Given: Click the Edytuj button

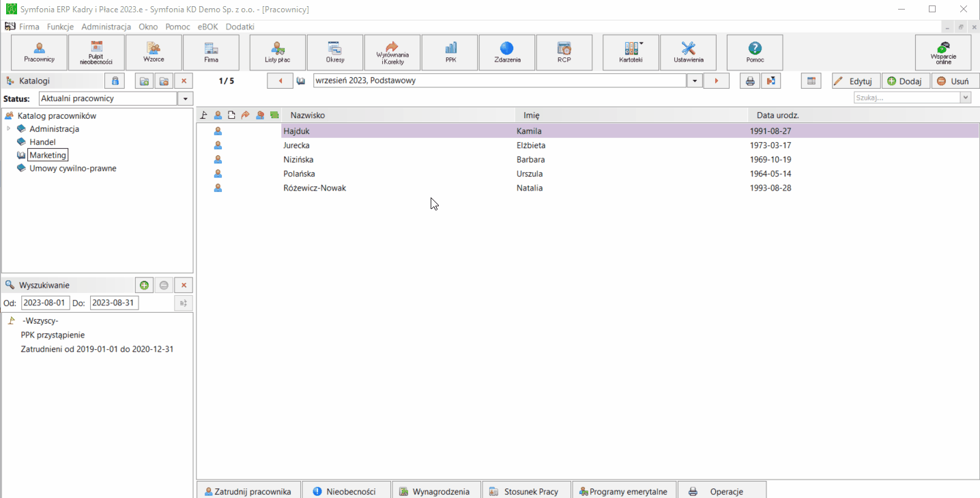Looking at the screenshot, I should click(856, 81).
